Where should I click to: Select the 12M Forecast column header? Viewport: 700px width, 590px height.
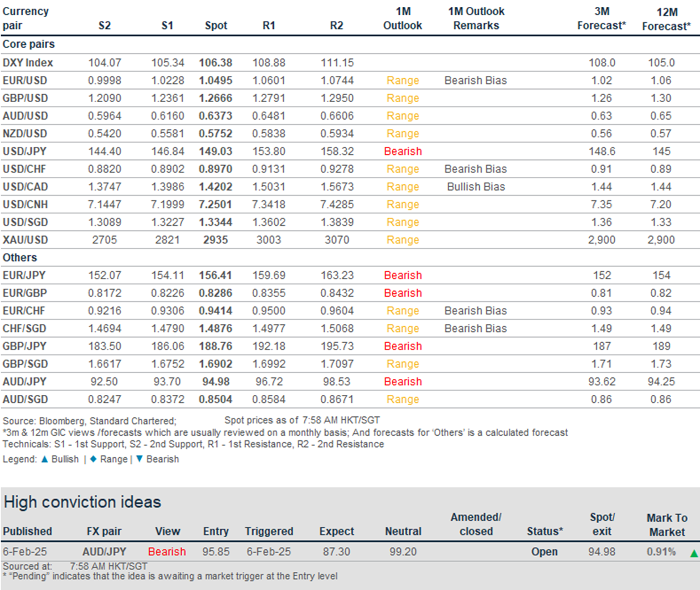(x=667, y=19)
